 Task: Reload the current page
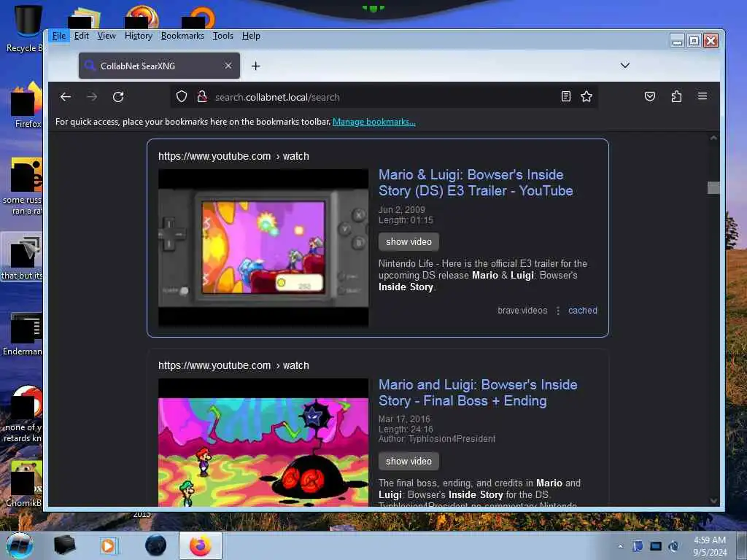click(x=118, y=97)
